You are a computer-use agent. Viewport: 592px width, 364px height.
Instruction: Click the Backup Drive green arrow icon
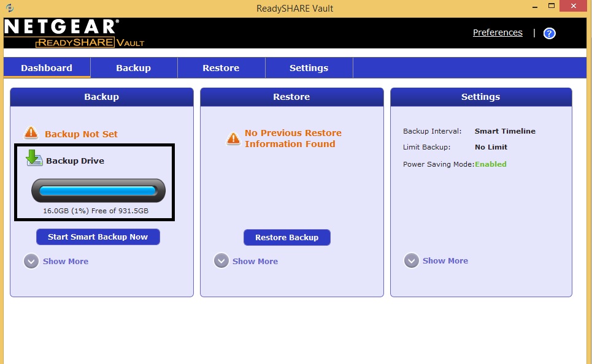(34, 157)
